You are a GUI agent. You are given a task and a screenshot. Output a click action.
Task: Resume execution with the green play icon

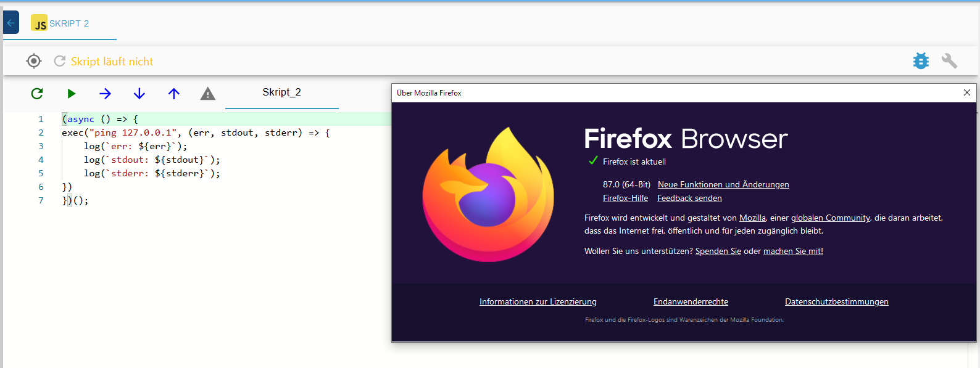click(x=71, y=94)
